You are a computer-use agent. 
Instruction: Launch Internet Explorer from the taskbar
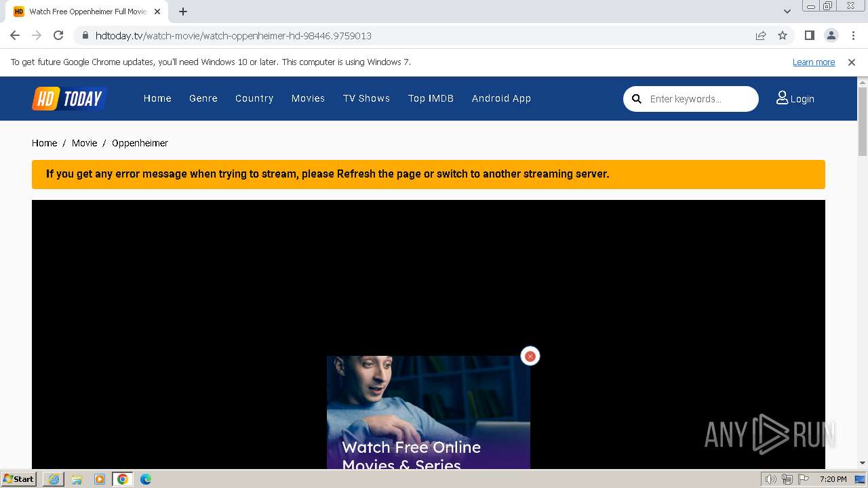click(x=54, y=479)
